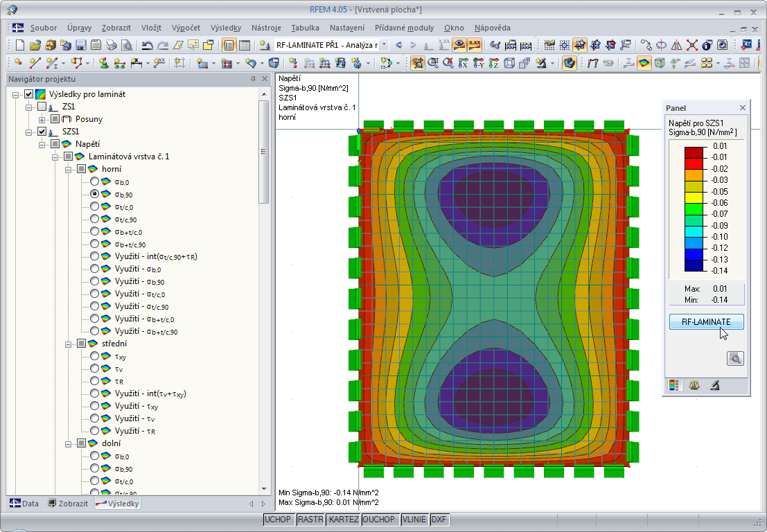The height and width of the screenshot is (532, 767).
Task: Click the isometric wireframe cube view icon
Action: (509, 63)
